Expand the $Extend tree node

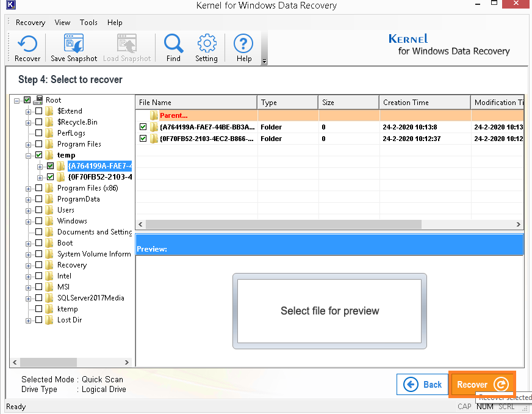click(x=28, y=112)
